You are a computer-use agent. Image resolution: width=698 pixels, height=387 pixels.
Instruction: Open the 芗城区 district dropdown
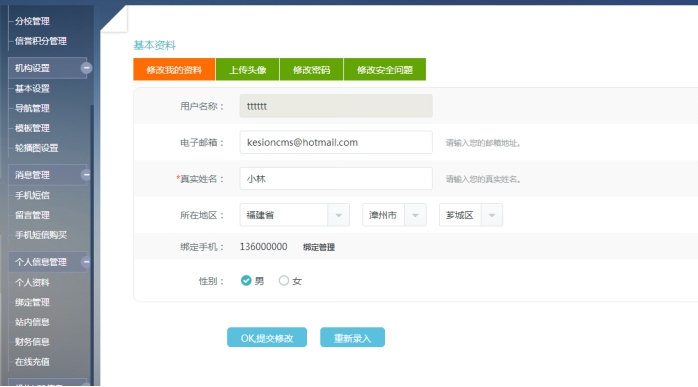[x=471, y=215]
